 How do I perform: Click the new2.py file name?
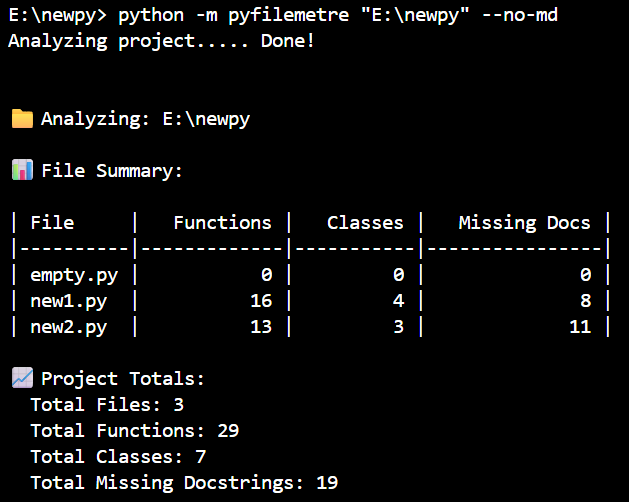69,328
